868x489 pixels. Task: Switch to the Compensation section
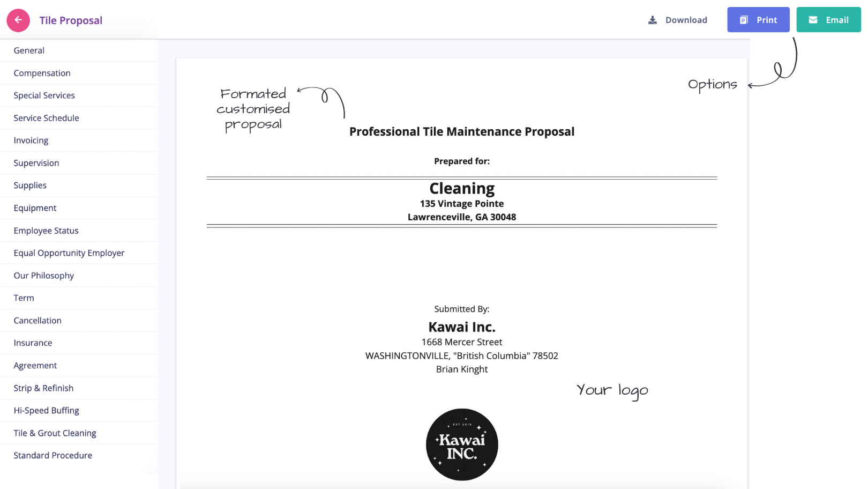pyautogui.click(x=42, y=72)
